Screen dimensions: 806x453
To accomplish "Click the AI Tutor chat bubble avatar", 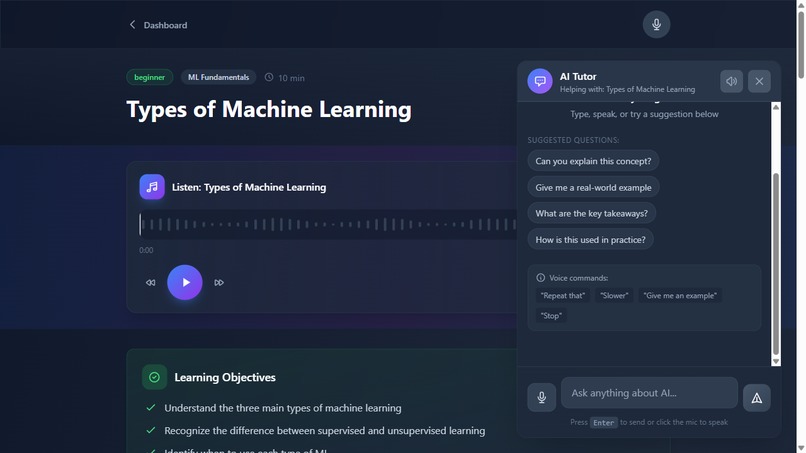I will (x=540, y=81).
